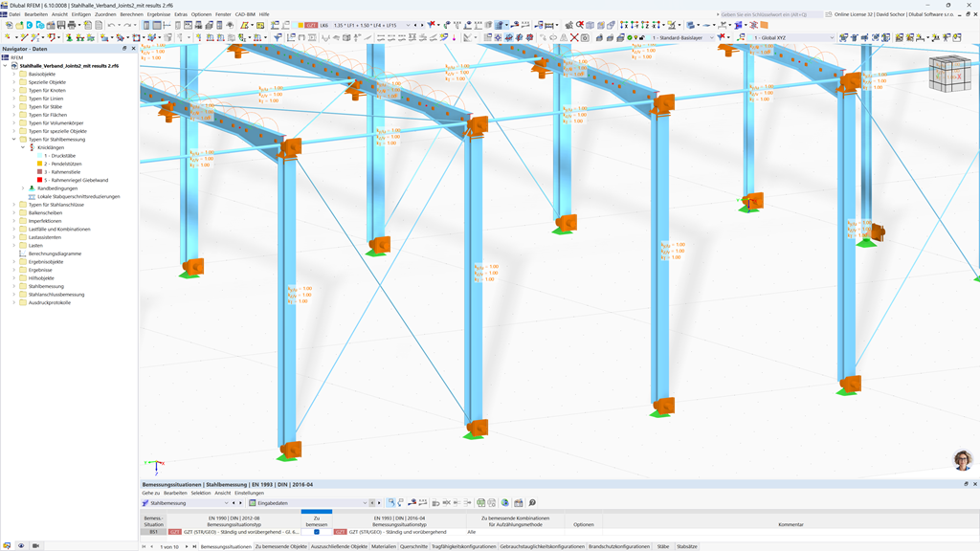Open the CAD-BIM menu
The height and width of the screenshot is (551, 980).
[x=245, y=13]
